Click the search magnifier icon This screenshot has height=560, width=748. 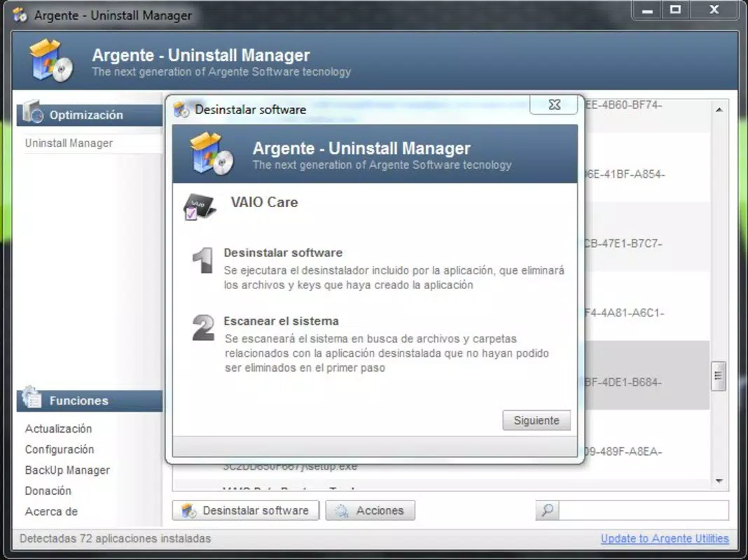click(548, 510)
